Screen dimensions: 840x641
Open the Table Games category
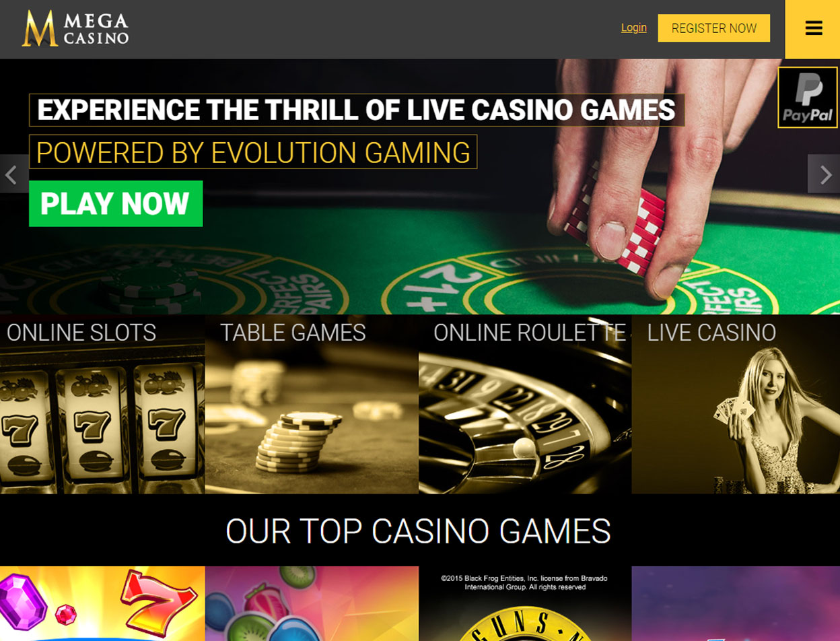[312, 404]
